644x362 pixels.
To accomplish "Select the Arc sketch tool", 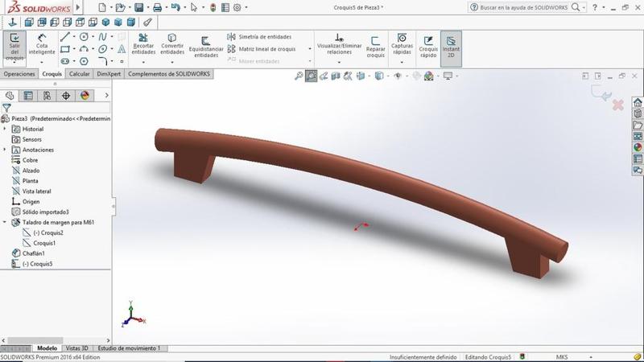I will click(84, 49).
